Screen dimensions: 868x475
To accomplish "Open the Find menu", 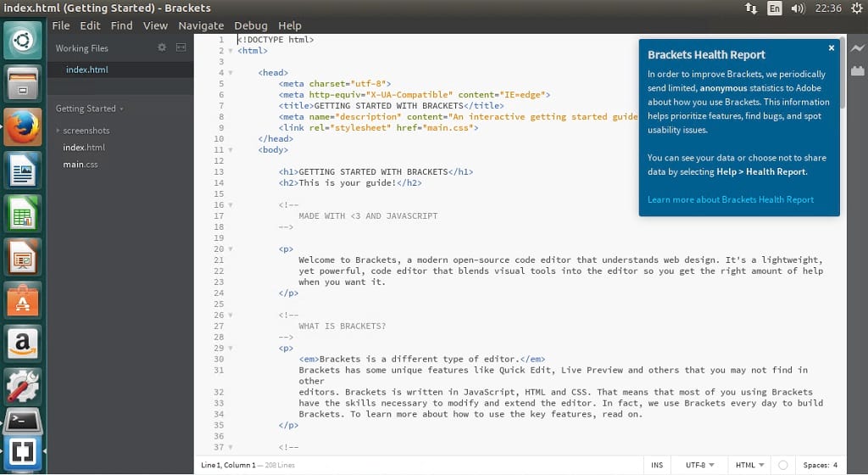I will pos(122,25).
